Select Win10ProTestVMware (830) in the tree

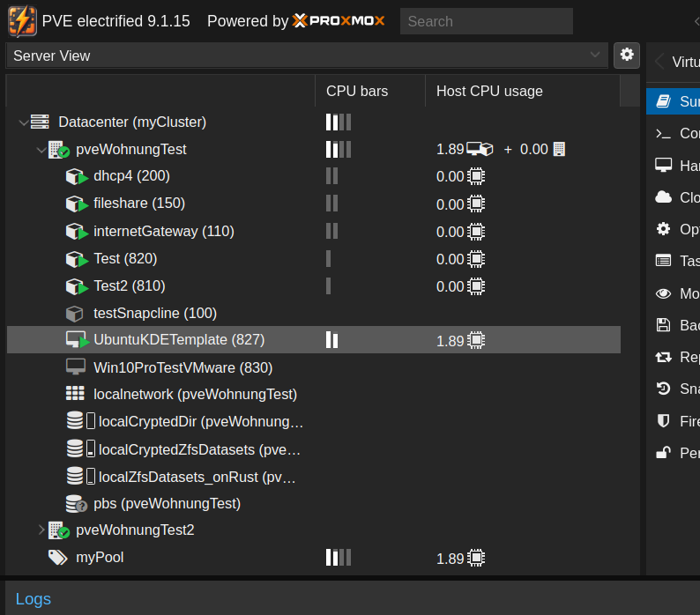182,367
